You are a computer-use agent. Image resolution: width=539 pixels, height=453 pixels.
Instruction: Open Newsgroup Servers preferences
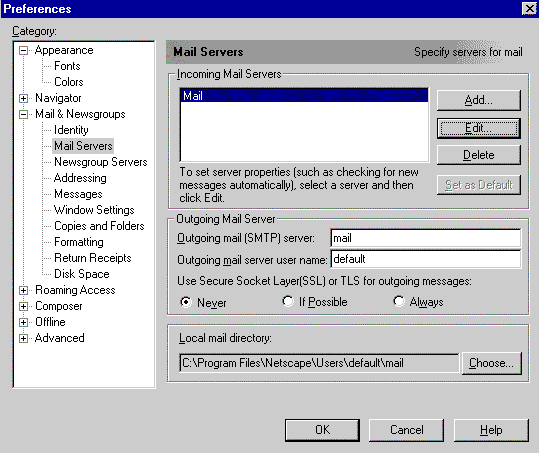(101, 162)
